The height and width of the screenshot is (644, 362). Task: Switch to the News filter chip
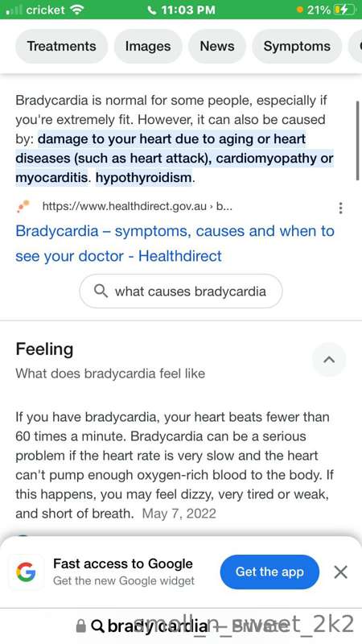[x=217, y=47]
